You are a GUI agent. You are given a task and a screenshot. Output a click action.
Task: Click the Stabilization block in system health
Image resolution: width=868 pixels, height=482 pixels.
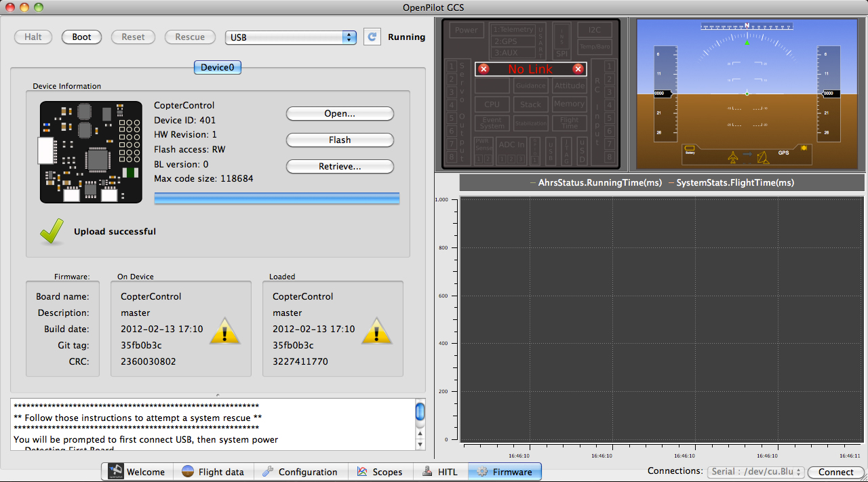(531, 123)
